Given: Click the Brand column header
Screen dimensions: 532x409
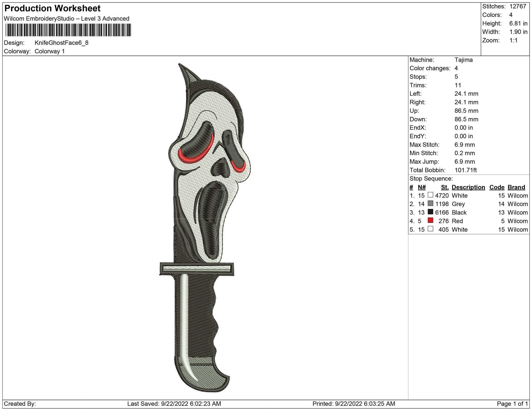Looking at the screenshot, I should [516, 187].
